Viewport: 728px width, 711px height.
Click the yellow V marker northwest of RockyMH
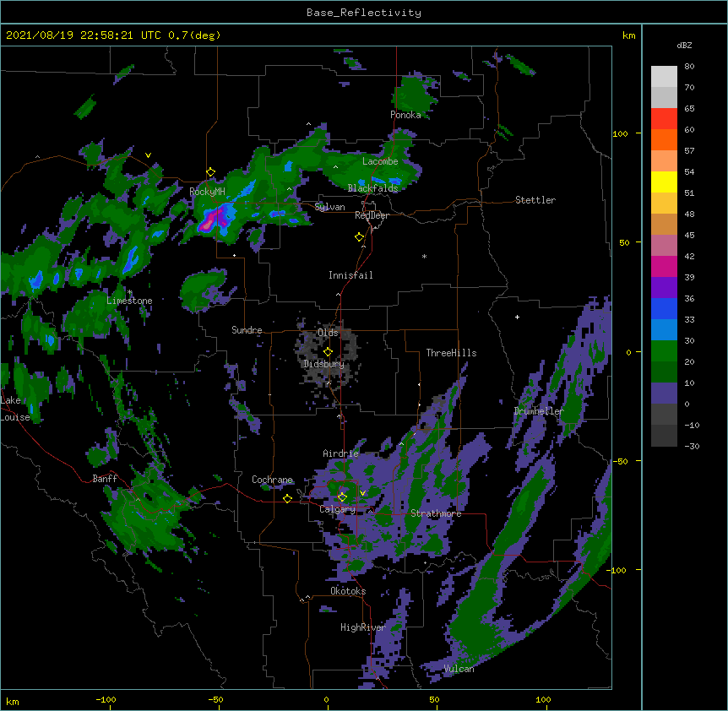click(x=148, y=155)
